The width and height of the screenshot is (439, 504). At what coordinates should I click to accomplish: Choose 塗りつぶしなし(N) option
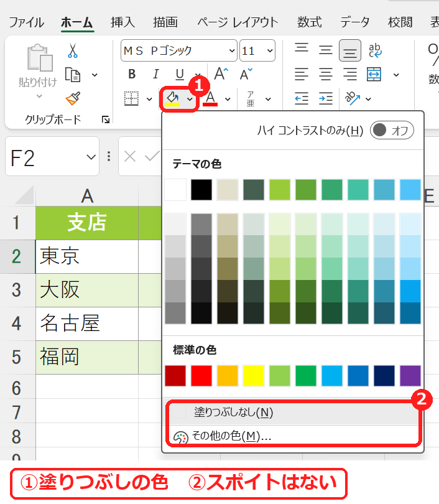(x=293, y=412)
